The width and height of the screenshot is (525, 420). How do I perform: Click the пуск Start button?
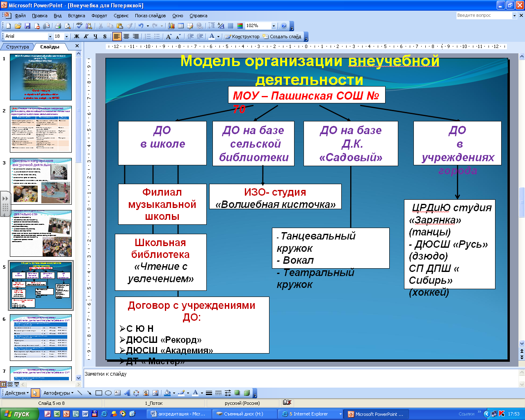pyautogui.click(x=19, y=414)
